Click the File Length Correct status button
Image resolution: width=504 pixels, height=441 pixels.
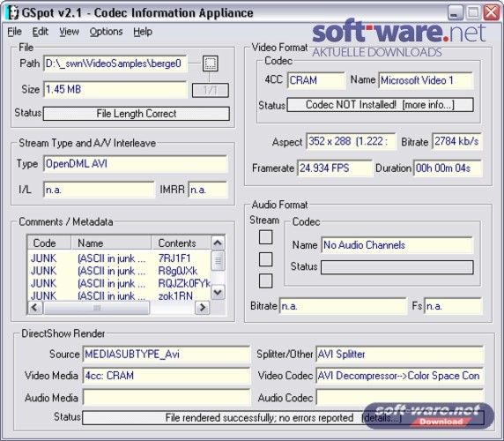click(137, 114)
